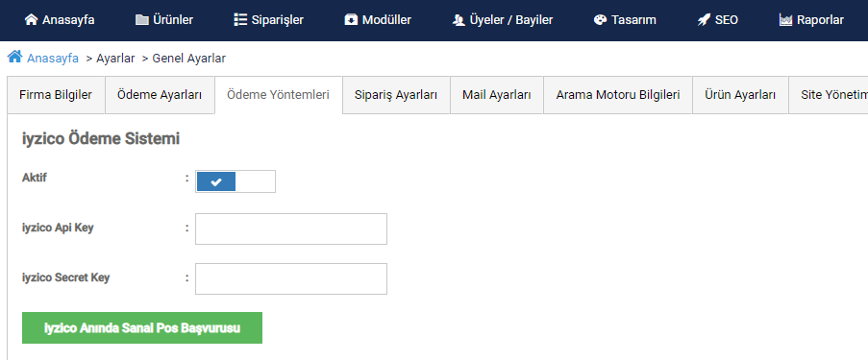Follow the Anasayfa breadcrumb link

tap(53, 58)
